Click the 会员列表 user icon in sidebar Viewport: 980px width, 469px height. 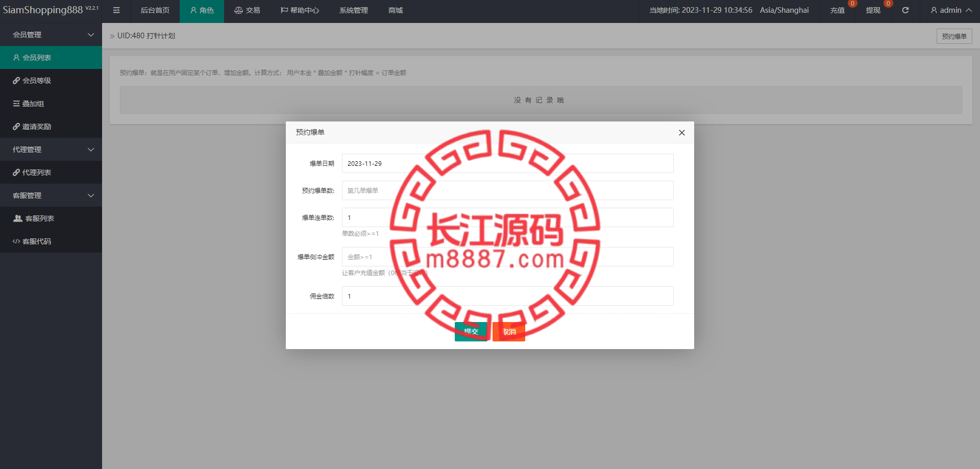coord(16,58)
